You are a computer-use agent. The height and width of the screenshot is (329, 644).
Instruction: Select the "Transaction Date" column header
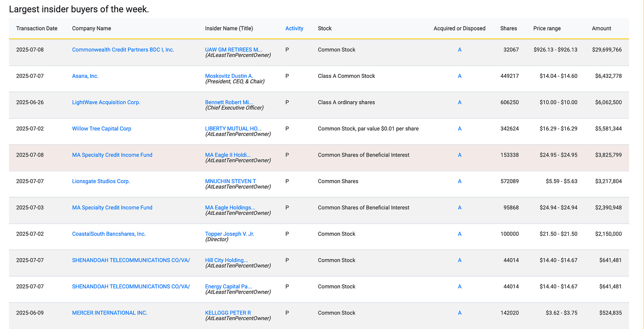pos(37,28)
